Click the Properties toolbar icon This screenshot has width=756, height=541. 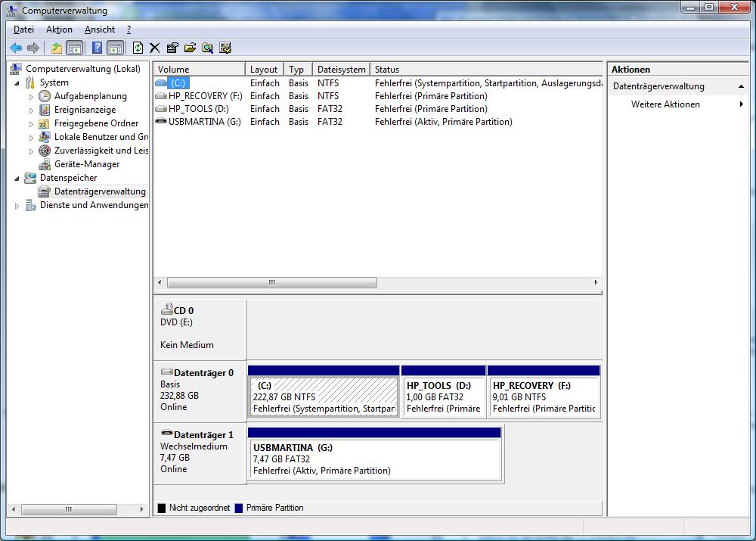172,48
